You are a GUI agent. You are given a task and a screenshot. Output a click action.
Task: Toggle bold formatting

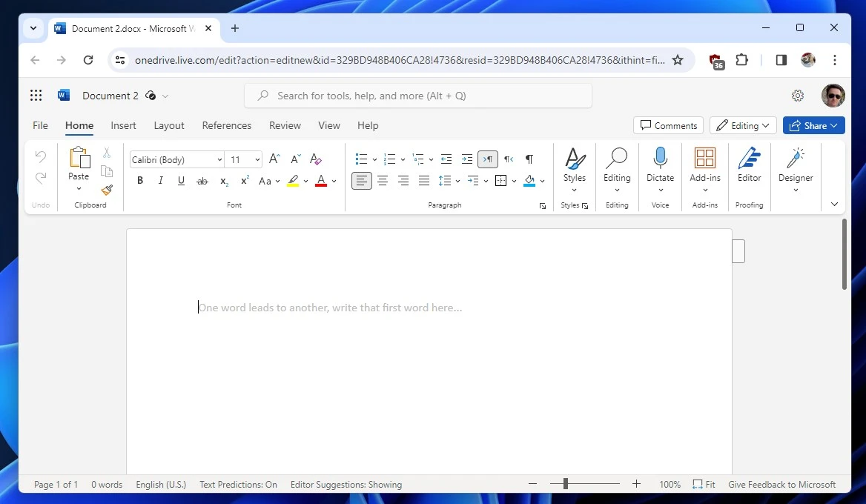pos(139,180)
